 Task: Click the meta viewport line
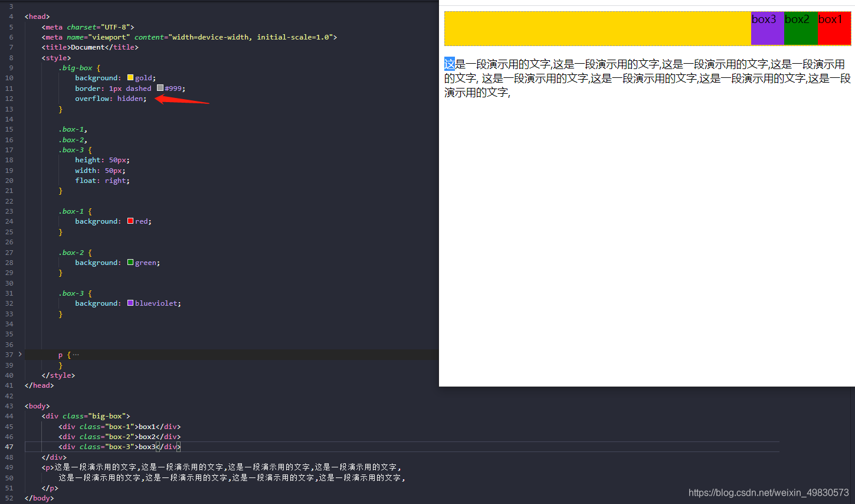tap(189, 37)
